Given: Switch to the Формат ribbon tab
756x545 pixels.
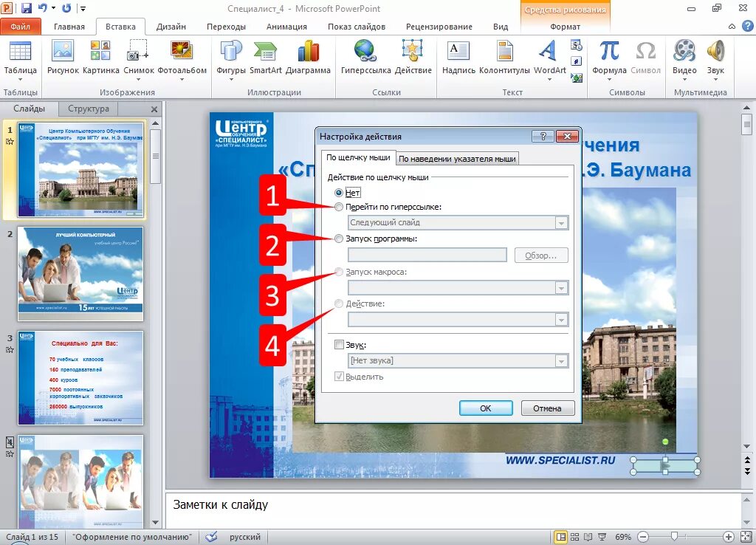Looking at the screenshot, I should [x=565, y=27].
